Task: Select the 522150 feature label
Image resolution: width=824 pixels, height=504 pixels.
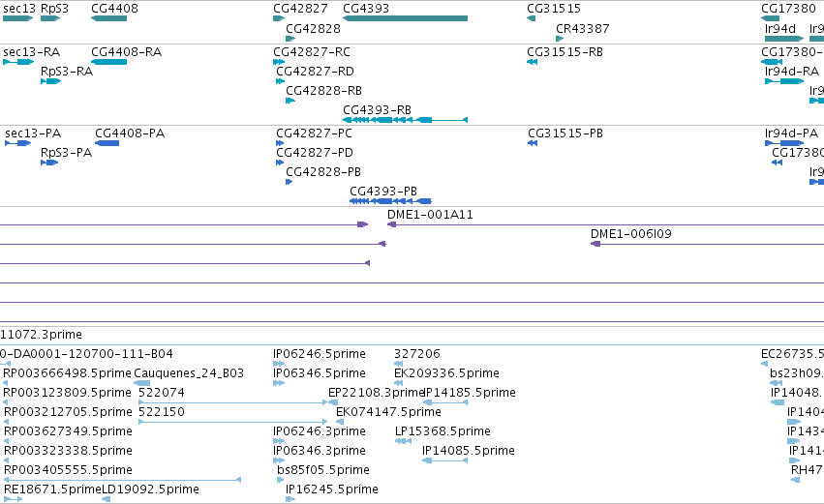Action: (162, 411)
